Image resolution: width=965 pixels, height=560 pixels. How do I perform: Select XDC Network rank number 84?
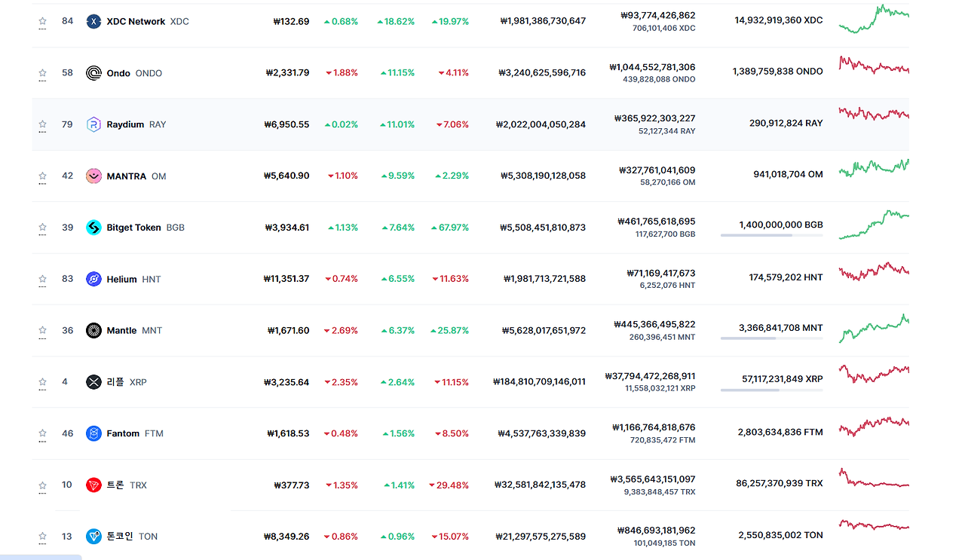click(68, 21)
